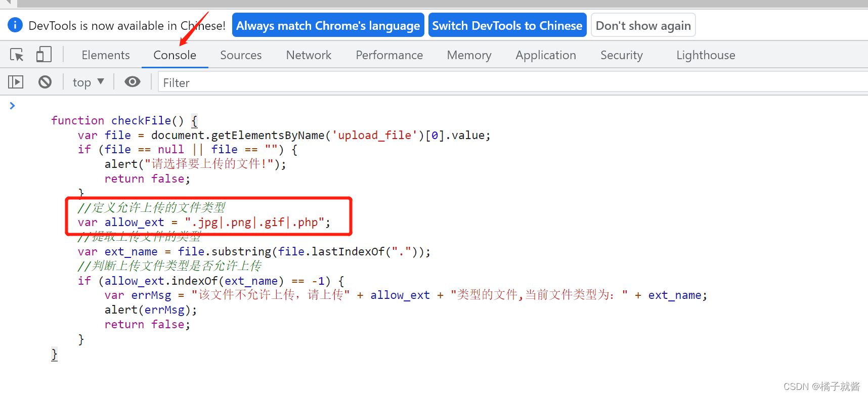Open the Memory tab
Viewport: 868px width, 396px height.
(469, 55)
